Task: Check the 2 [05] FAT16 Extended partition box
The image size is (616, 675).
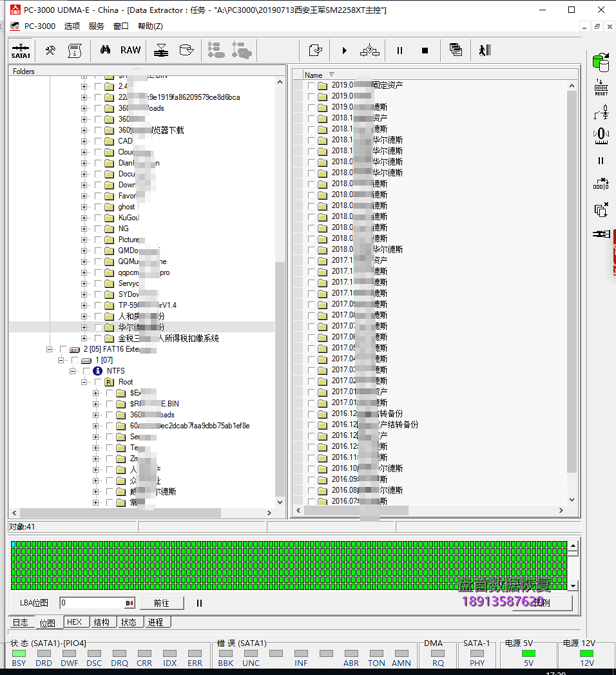Action: click(x=63, y=349)
